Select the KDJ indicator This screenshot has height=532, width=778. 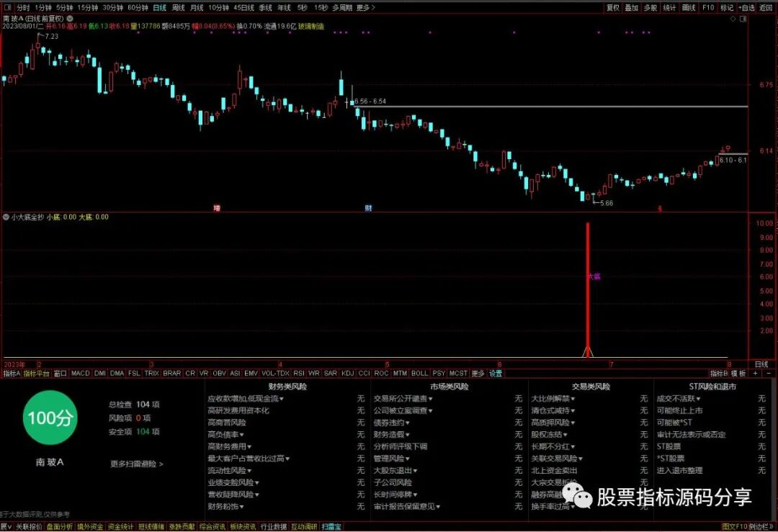tap(347, 374)
